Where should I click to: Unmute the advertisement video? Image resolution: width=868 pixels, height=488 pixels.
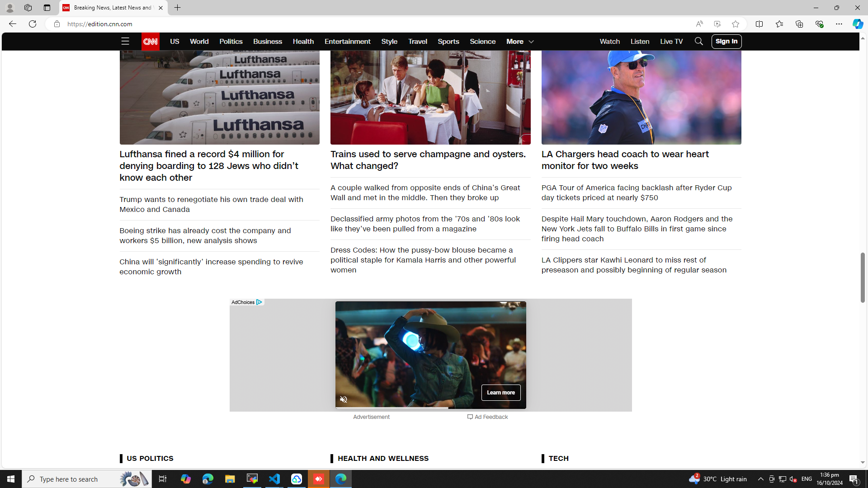point(344,399)
